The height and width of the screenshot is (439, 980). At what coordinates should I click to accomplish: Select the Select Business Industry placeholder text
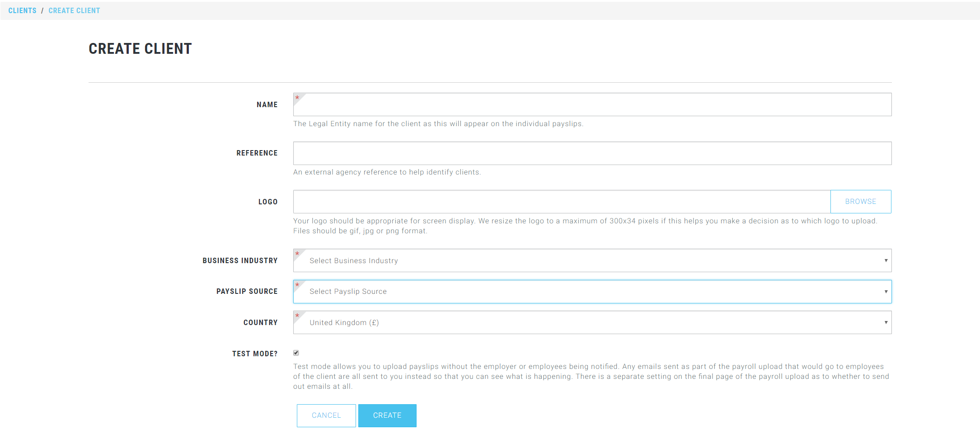click(354, 260)
